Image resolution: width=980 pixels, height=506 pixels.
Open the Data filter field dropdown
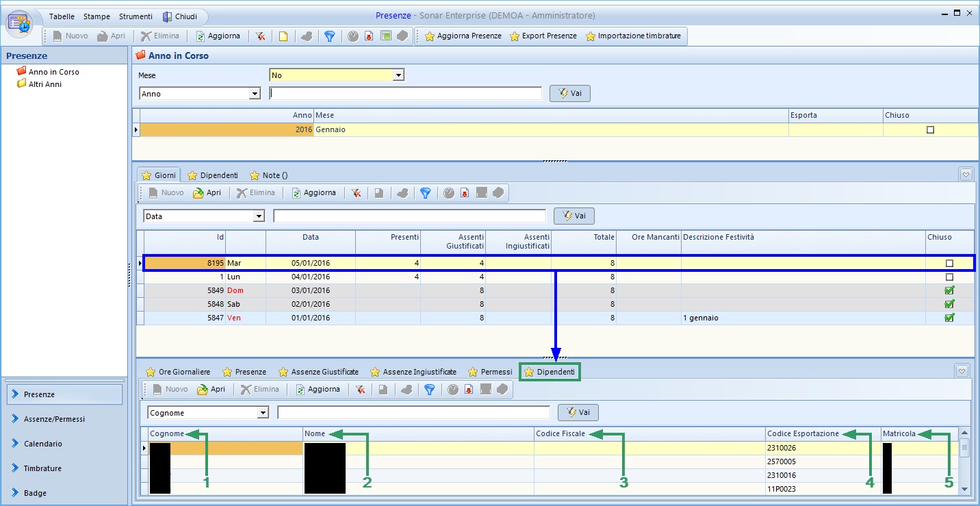coord(259,216)
